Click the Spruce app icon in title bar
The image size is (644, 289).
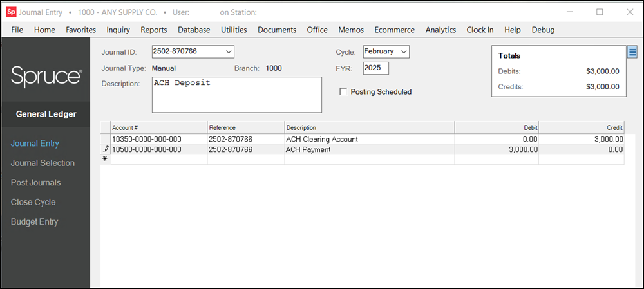tap(10, 12)
